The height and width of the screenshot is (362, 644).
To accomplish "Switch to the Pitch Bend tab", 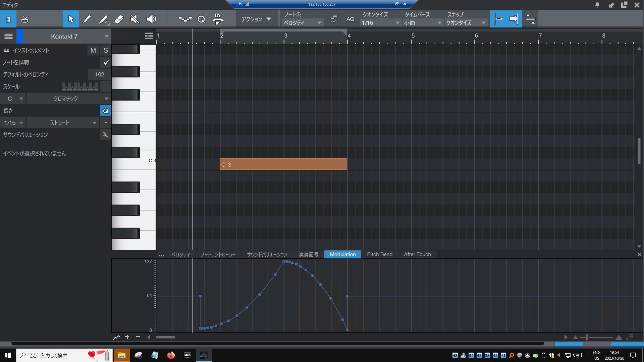I will point(379,254).
